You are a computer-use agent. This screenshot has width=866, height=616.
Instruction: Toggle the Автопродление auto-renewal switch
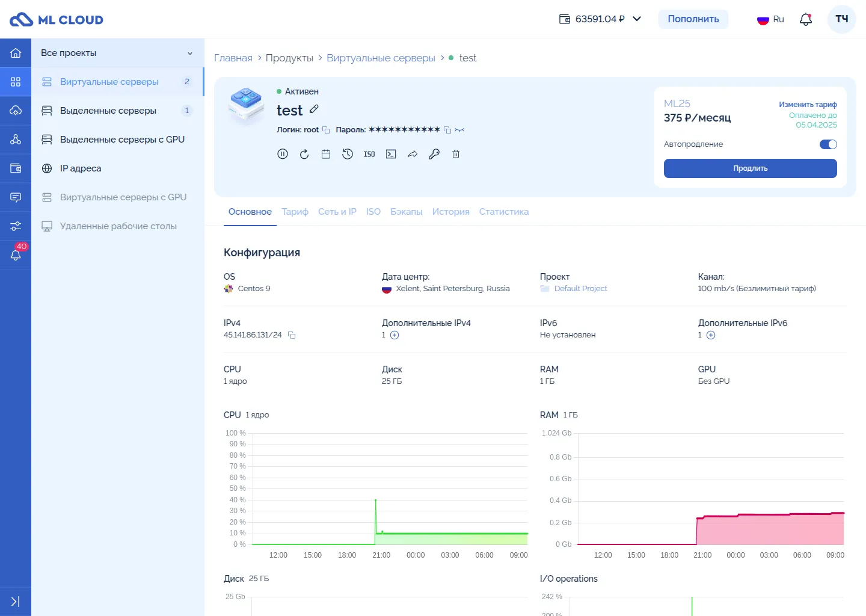point(828,144)
